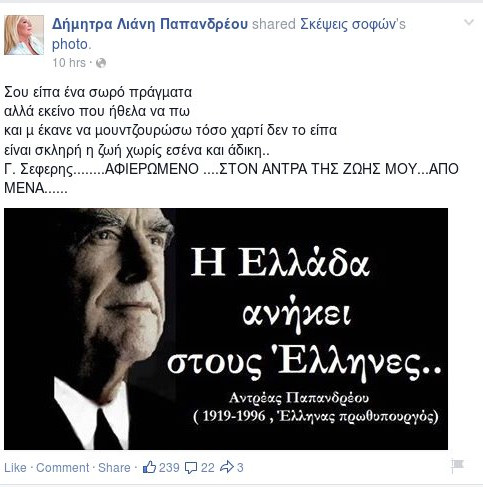Click the speech bubble comments icon
Screen dimensions: 483x487
click(191, 468)
